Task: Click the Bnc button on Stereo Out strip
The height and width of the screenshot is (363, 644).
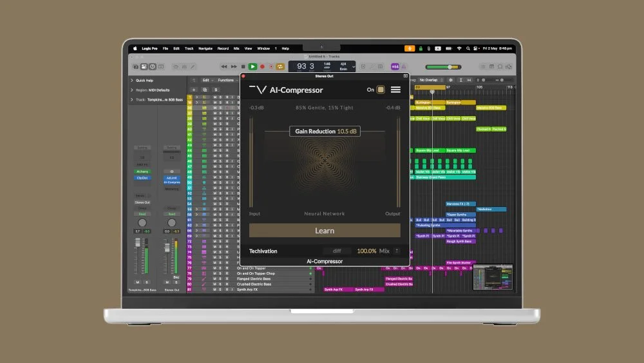Action: point(176,277)
